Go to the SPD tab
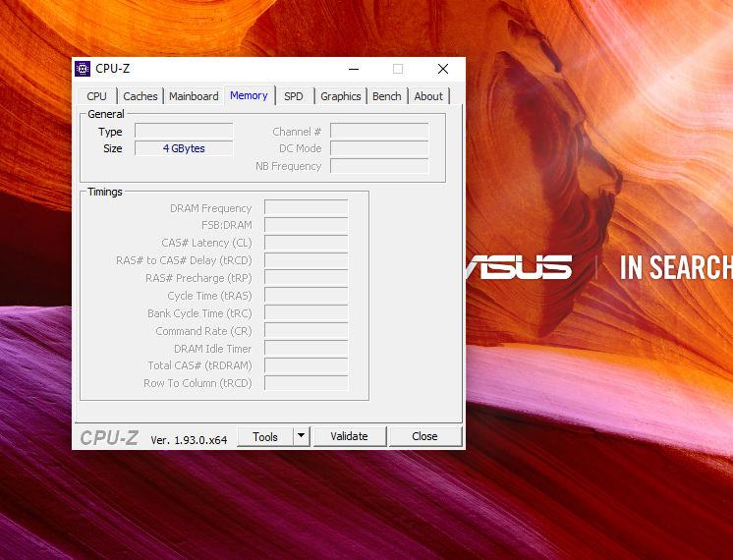This screenshot has width=733, height=560. click(x=294, y=96)
